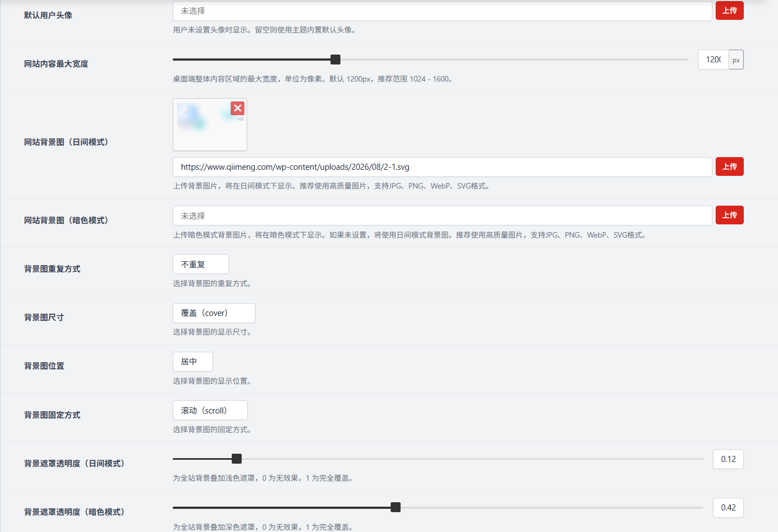This screenshot has width=778, height=532.
Task: Click the 默认用户头像 setting label
Action: pos(48,15)
